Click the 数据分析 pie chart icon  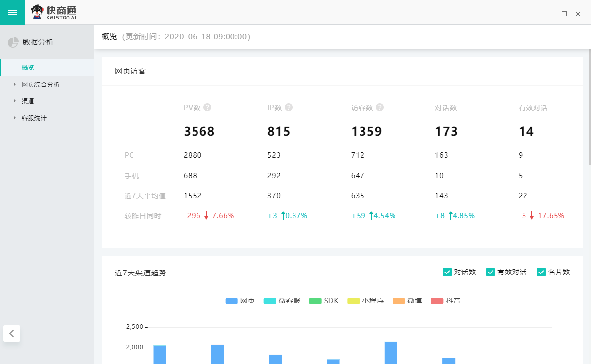click(13, 42)
